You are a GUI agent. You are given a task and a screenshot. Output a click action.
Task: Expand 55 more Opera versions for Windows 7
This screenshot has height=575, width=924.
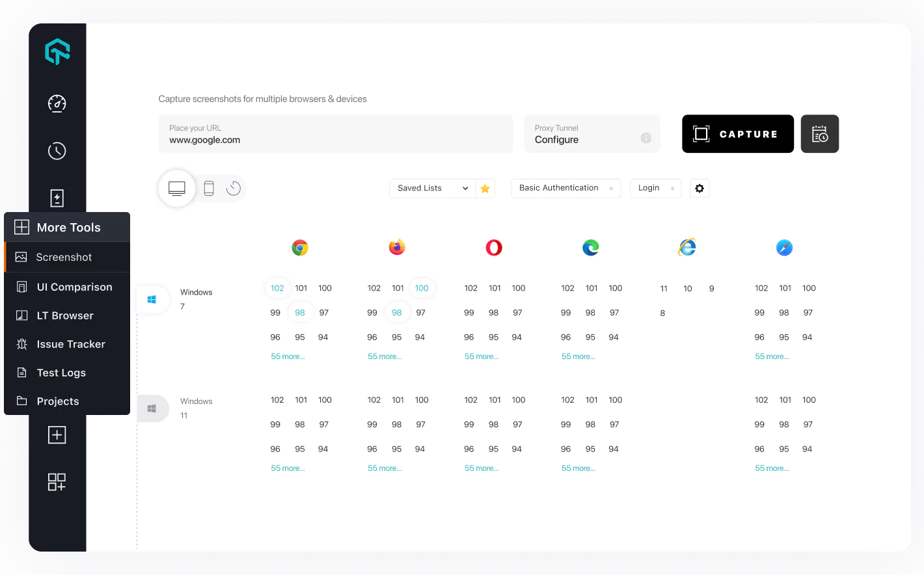[x=482, y=356]
